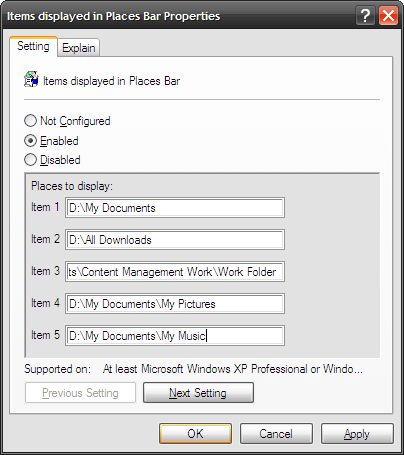Focus the Item 1 path field
This screenshot has height=455, width=404.
coord(175,208)
